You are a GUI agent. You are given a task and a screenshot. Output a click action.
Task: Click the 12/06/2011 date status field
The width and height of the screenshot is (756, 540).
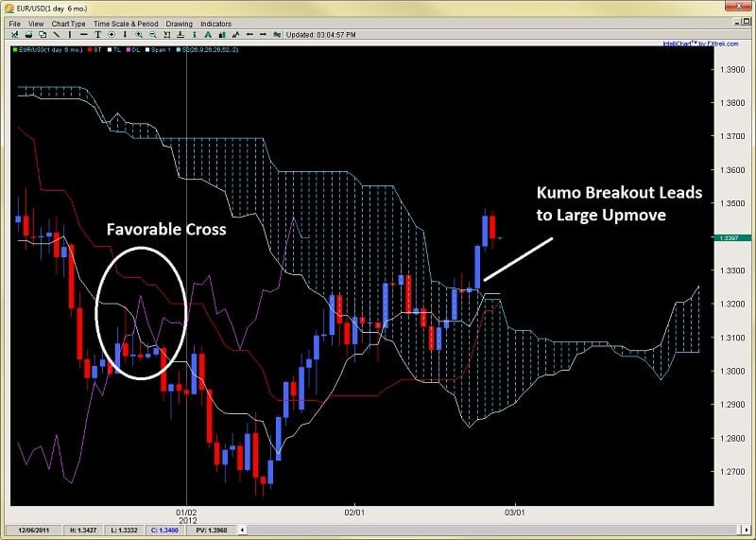[34, 530]
